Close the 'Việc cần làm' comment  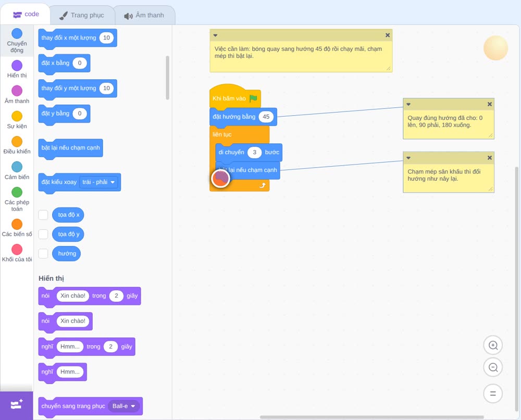point(388,35)
